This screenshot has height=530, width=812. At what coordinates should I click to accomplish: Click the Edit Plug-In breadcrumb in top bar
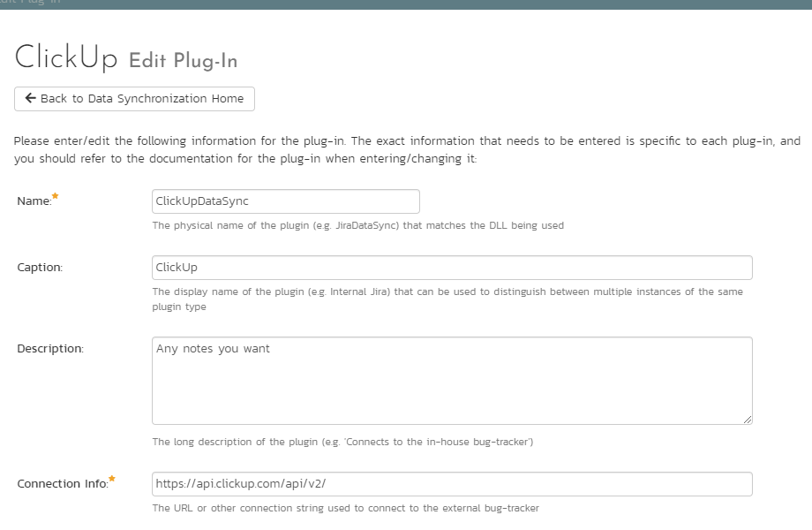coord(30,2)
